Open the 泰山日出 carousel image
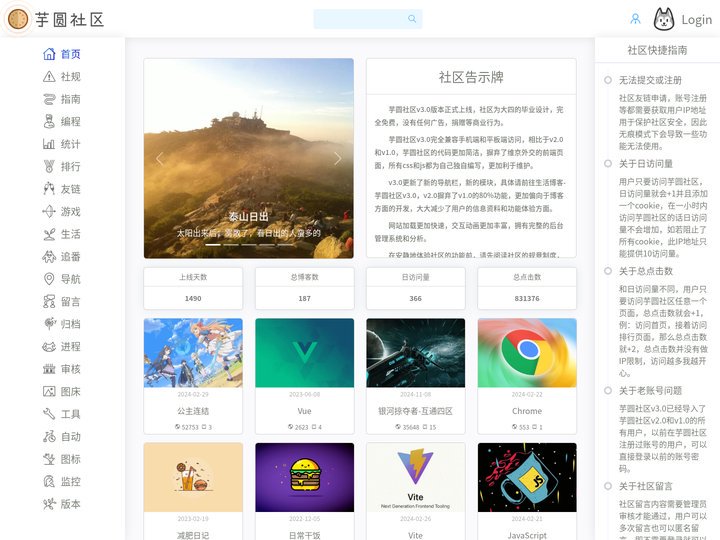The image size is (720, 540). 248,158
